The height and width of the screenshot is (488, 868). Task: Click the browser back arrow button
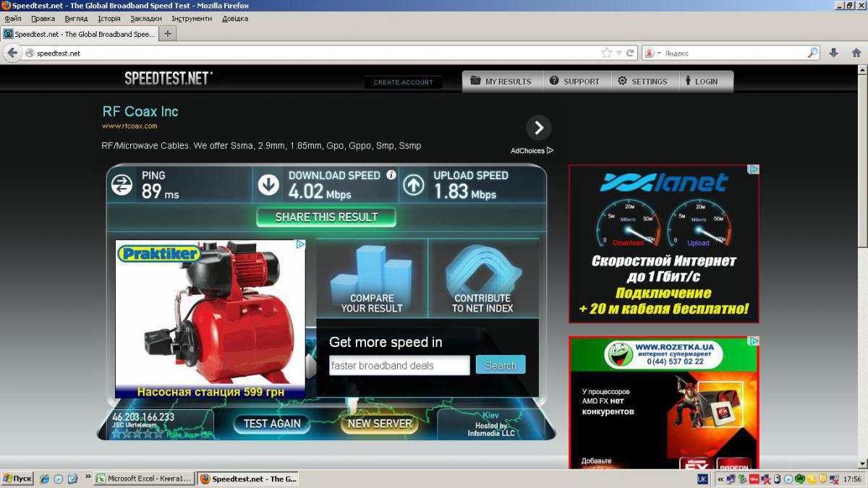coord(12,53)
